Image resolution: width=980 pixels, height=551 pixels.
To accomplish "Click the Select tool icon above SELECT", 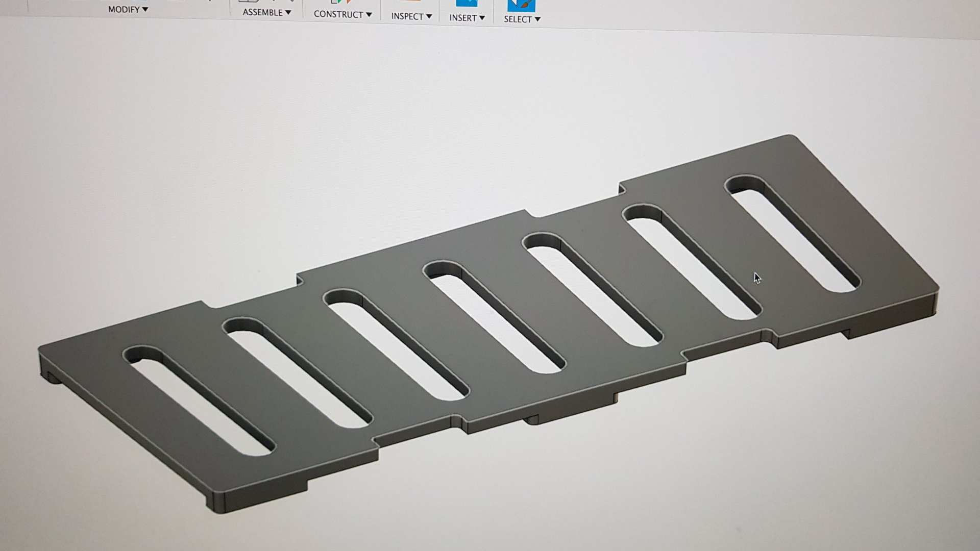I will (521, 5).
